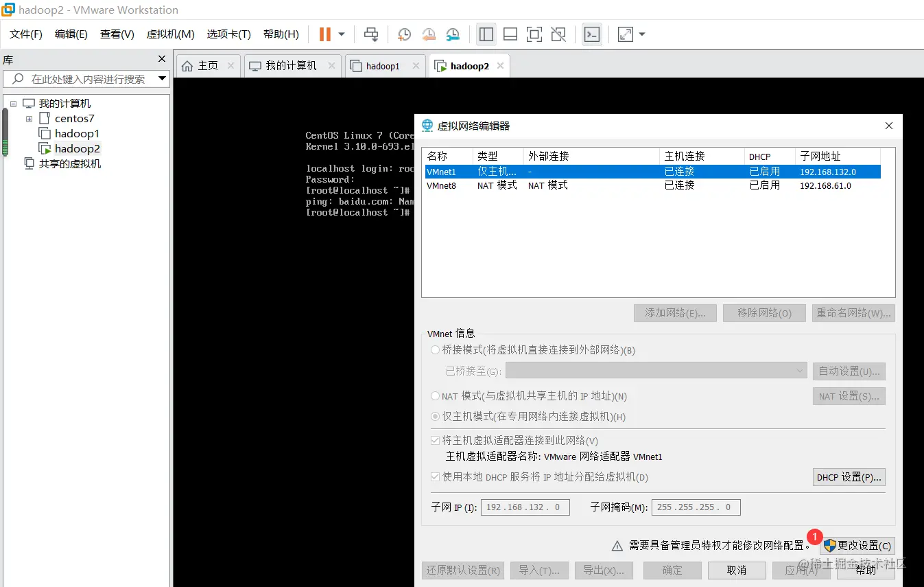Toggle the thumbnail bar view
Image resolution: width=924 pixels, height=587 pixels.
pos(510,34)
